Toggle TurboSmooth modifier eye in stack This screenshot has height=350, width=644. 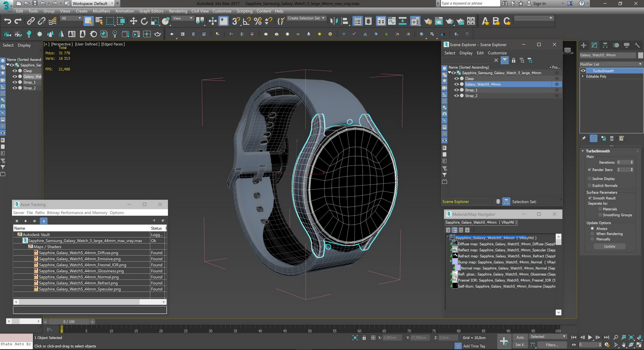click(x=583, y=71)
